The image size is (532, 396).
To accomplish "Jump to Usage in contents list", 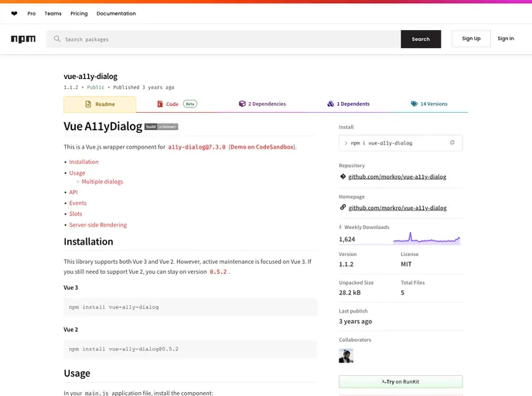I will 77,172.
